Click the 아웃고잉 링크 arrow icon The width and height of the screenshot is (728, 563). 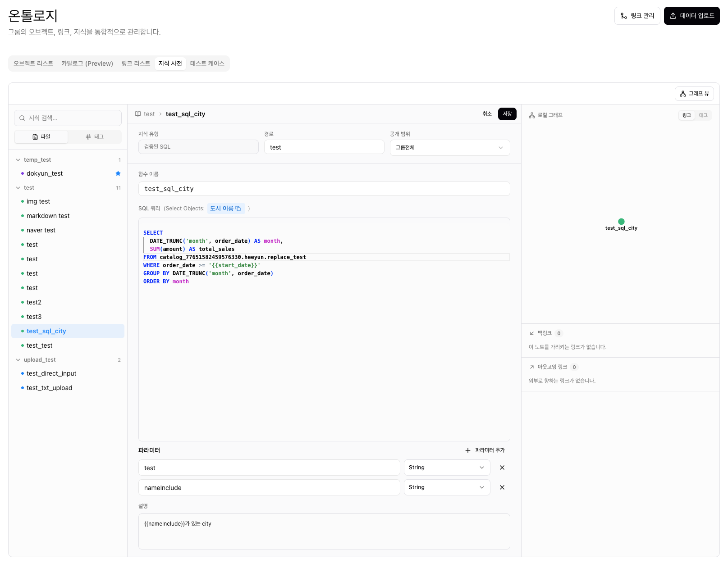(x=532, y=367)
